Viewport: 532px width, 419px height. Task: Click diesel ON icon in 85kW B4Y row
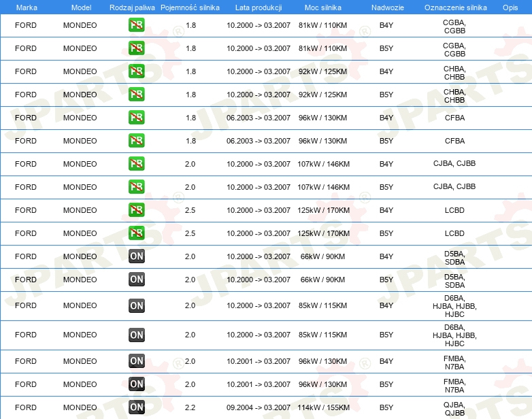coord(136,305)
